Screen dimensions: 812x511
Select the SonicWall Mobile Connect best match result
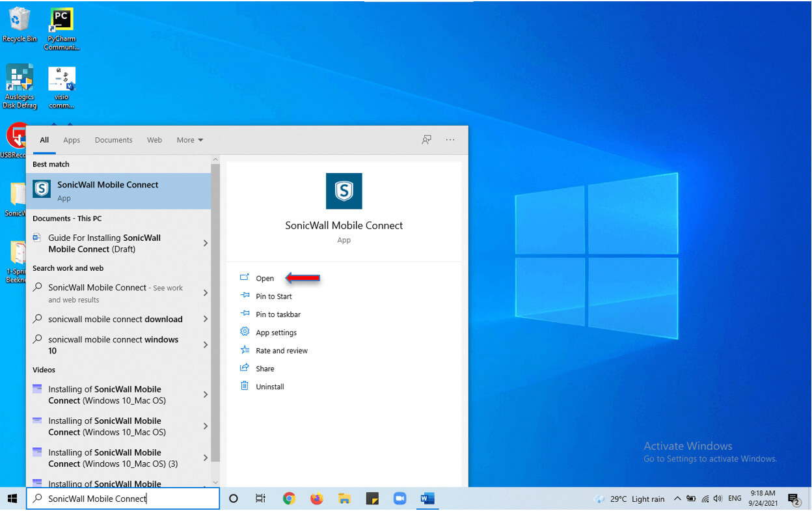107,190
